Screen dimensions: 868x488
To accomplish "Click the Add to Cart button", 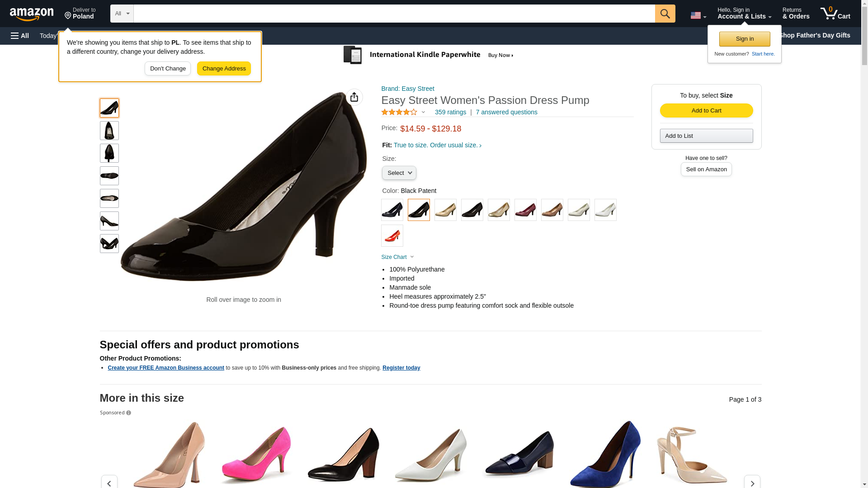I will click(706, 111).
